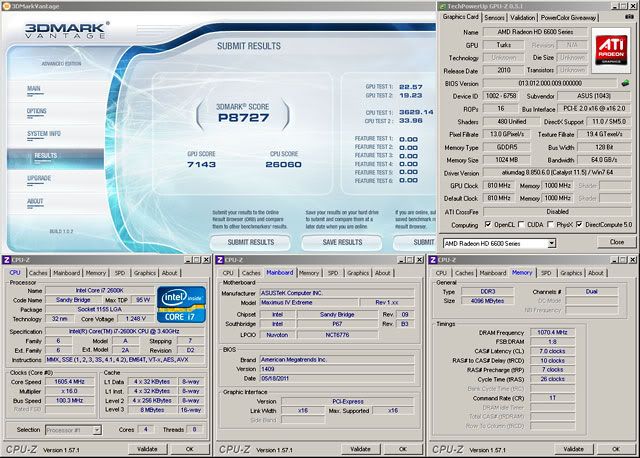640x458 pixels.
Task: Click the 3DMark score P8727
Action: [243, 118]
